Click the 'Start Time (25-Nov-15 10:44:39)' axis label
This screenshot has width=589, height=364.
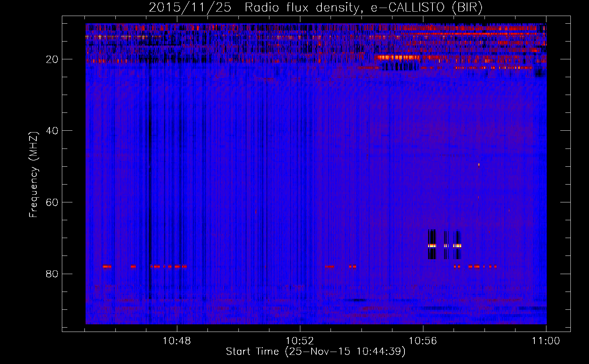[316, 352]
